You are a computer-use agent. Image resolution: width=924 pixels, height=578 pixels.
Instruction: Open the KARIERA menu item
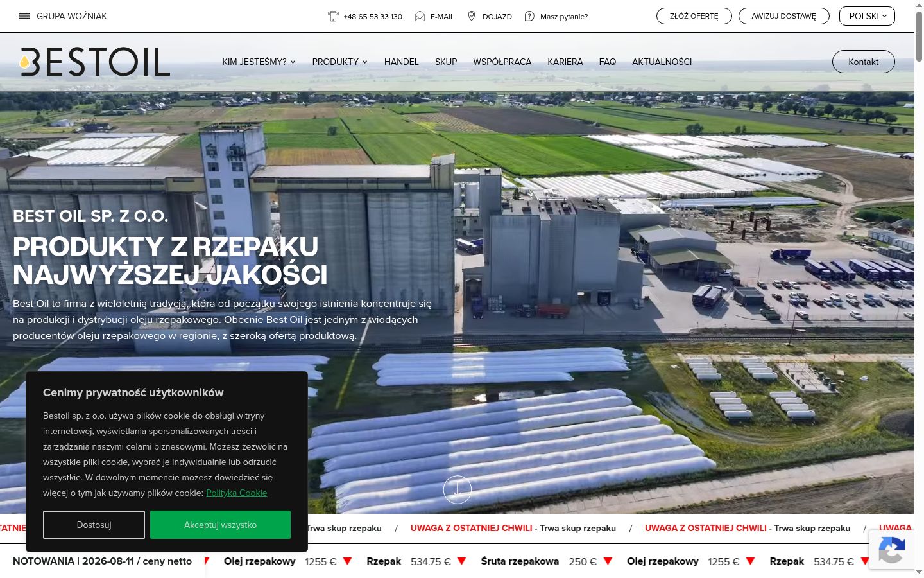point(565,62)
